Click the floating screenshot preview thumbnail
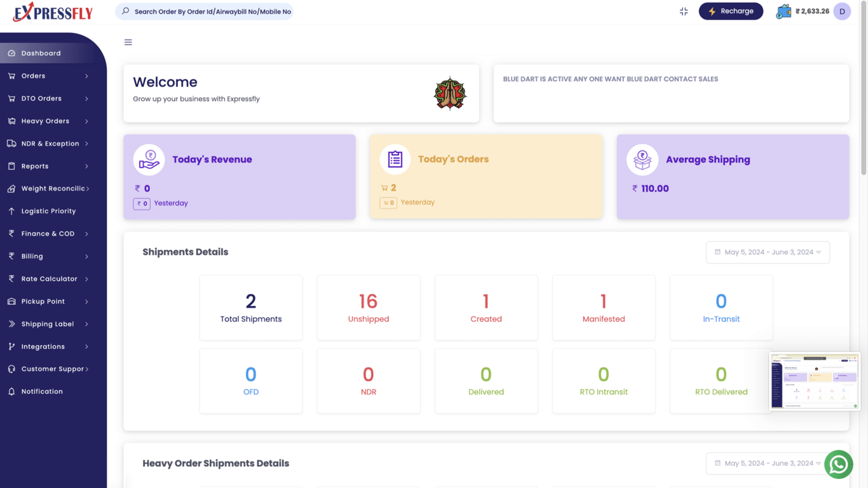868x488 pixels. coord(814,381)
